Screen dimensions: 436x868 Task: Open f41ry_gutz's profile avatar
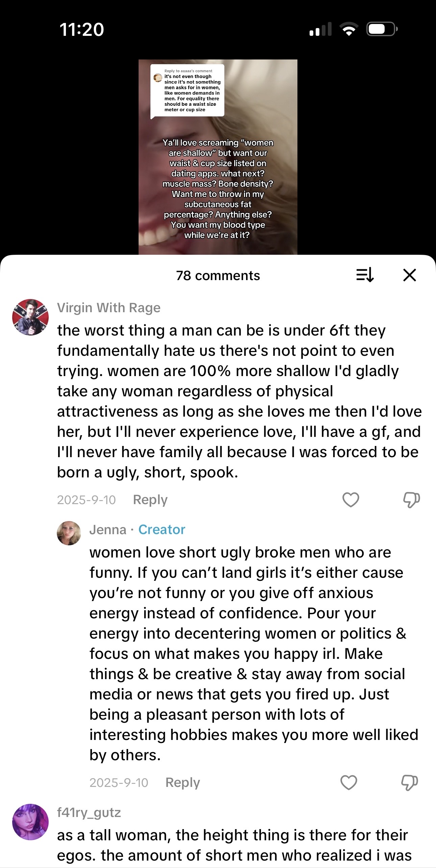pos(30,822)
